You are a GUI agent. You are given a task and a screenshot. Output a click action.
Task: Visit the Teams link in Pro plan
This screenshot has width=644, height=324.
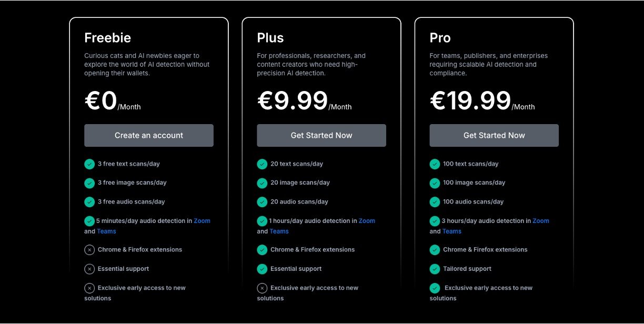[451, 231]
